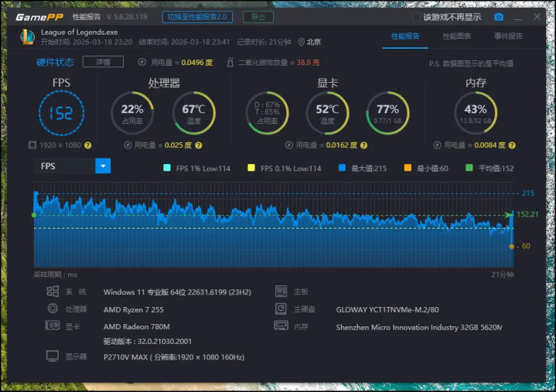This screenshot has height=392, width=556.
Task: Click the monitor icon in info list
Action: tap(53, 356)
